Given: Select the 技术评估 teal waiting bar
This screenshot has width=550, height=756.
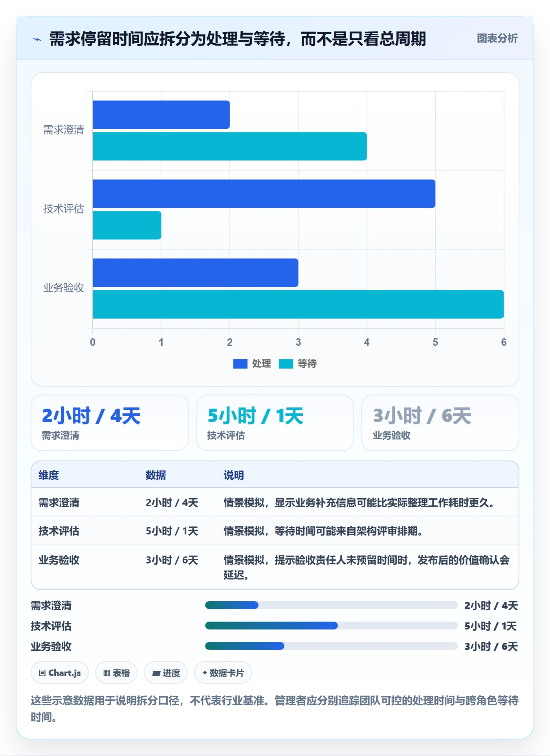Looking at the screenshot, I should [x=127, y=225].
